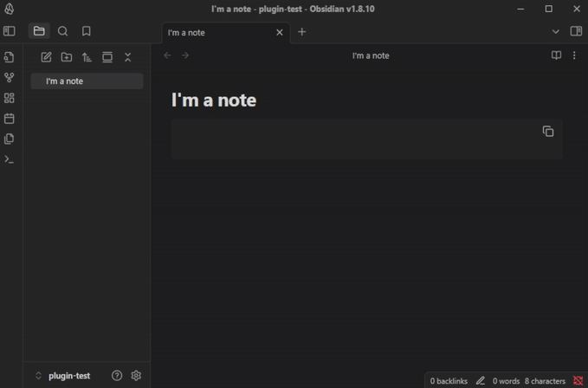588x388 pixels.
Task: Auto-reveal current file in explorer
Action: coord(107,57)
